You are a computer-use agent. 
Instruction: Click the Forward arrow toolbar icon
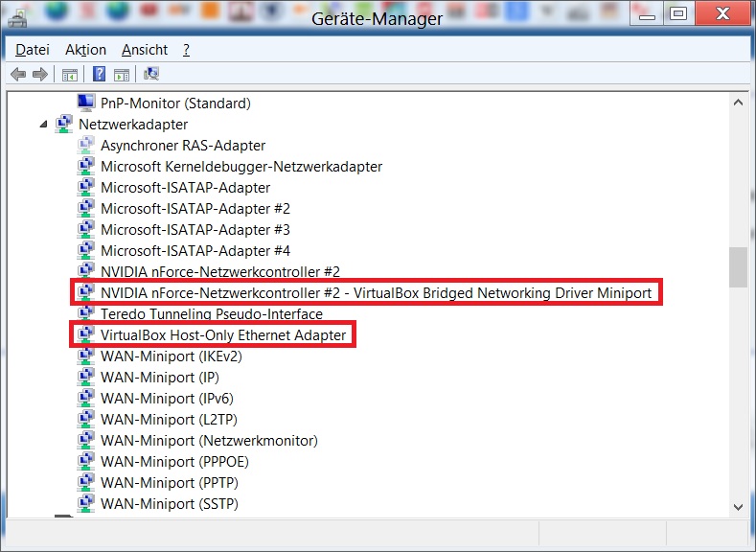pyautogui.click(x=40, y=74)
